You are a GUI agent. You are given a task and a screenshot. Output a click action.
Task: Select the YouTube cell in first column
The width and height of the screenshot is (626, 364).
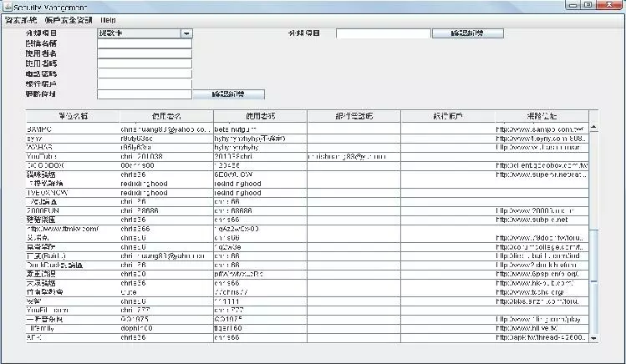pyautogui.click(x=73, y=157)
